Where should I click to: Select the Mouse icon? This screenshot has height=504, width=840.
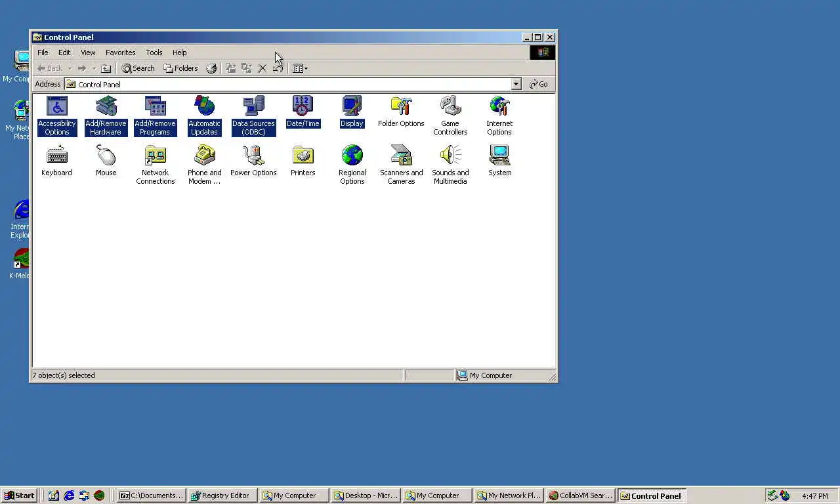106,161
